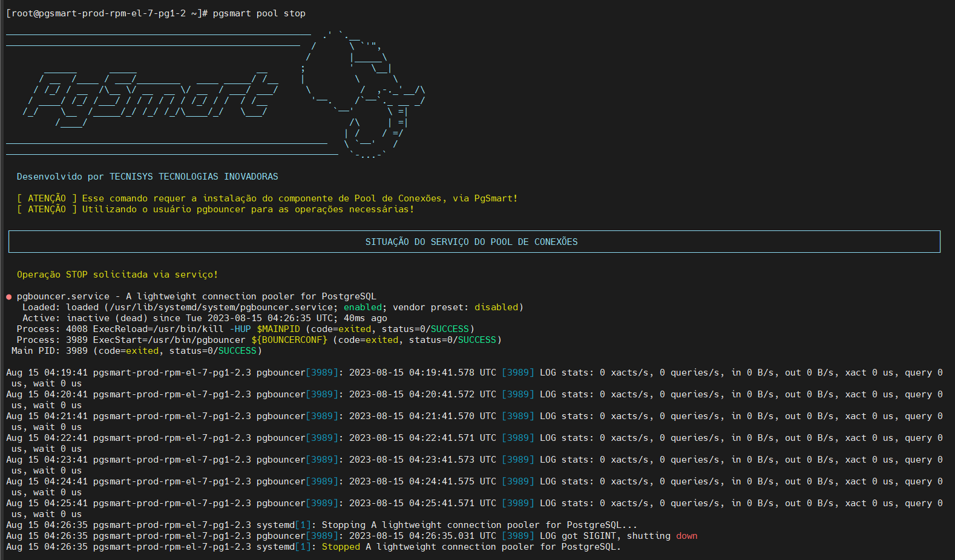Click the 'Aug 15 04:25:41' log entry timestamp

[47, 503]
